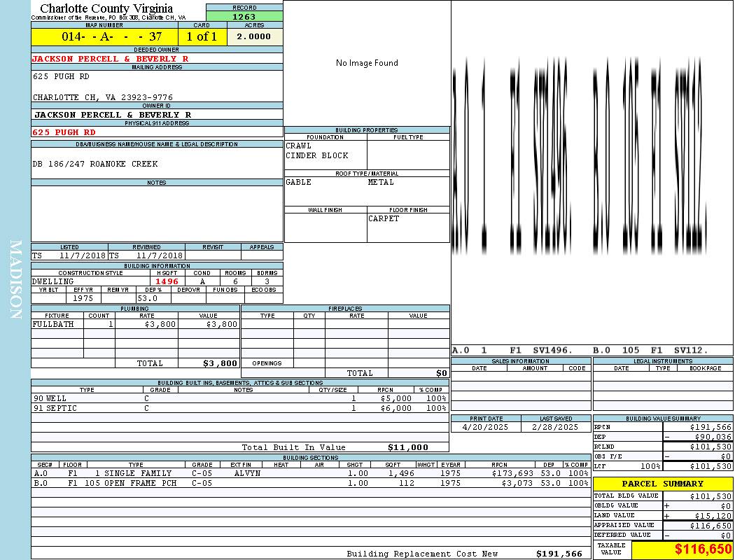Viewport: 735px width, 560px height.
Task: Select deeded owner JACKSON PERCELL & BEVERLY R
Action: pos(110,59)
